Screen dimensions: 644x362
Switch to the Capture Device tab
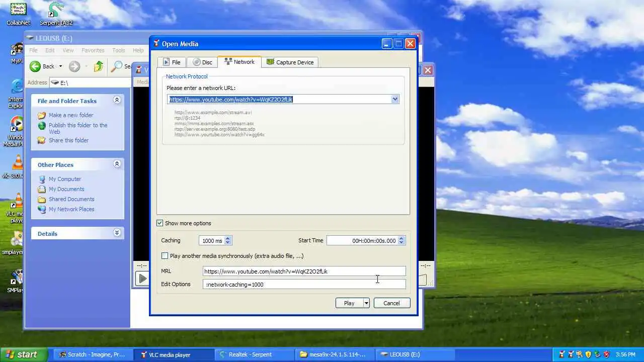coord(290,62)
